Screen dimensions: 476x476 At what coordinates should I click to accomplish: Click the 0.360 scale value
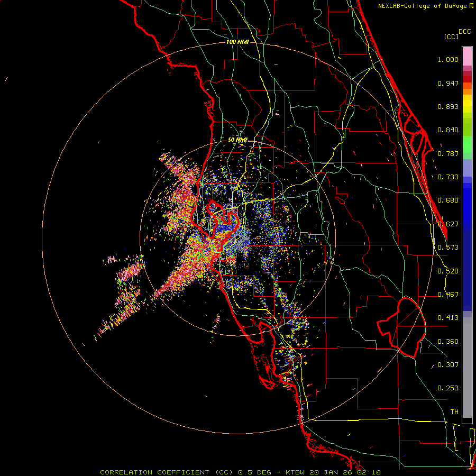coord(448,342)
